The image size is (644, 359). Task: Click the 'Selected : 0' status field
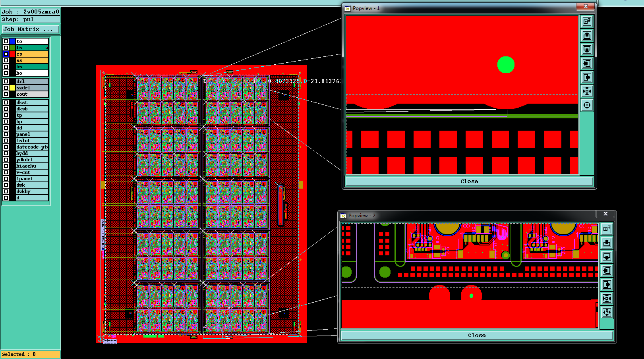[x=31, y=354]
